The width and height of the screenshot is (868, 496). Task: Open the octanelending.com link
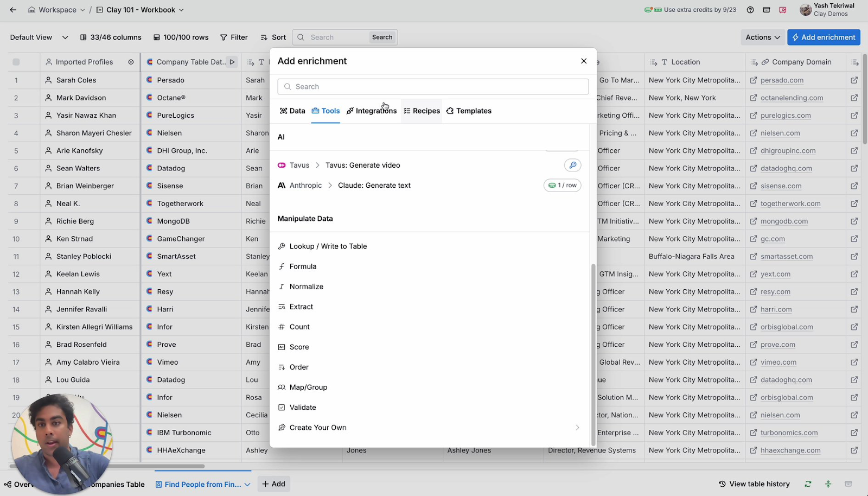tap(792, 98)
